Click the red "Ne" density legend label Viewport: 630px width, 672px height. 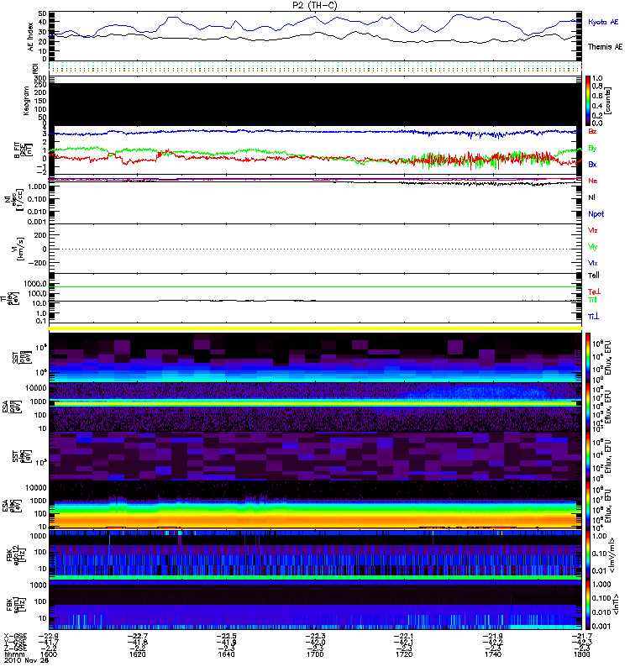592,181
